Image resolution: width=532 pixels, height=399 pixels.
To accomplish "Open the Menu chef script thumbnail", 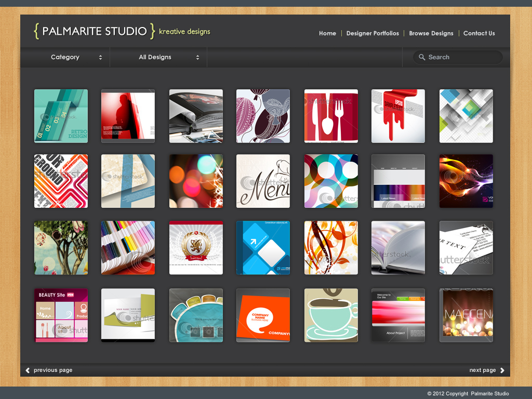I will pos(263,181).
